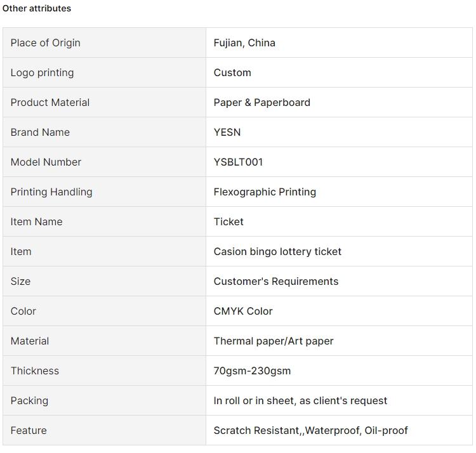
Task: Click the CMYK Color value
Action: [x=243, y=311]
